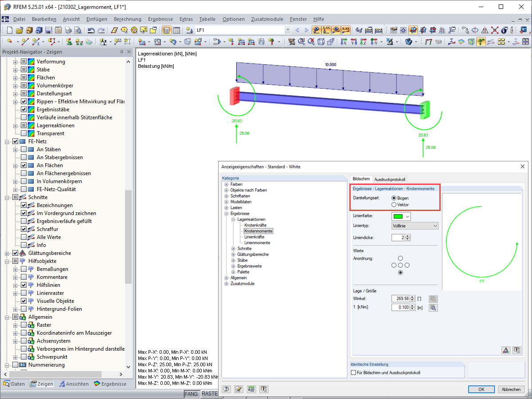Go to next load case arrow
The height and width of the screenshot is (399, 532).
pyautogui.click(x=307, y=30)
